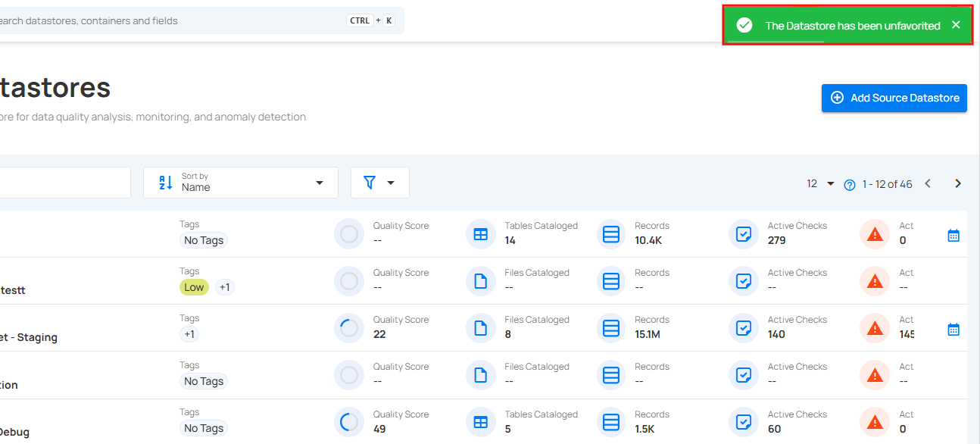The height and width of the screenshot is (444, 980).
Task: Click the 'Debug' datastore name
Action: (14, 432)
